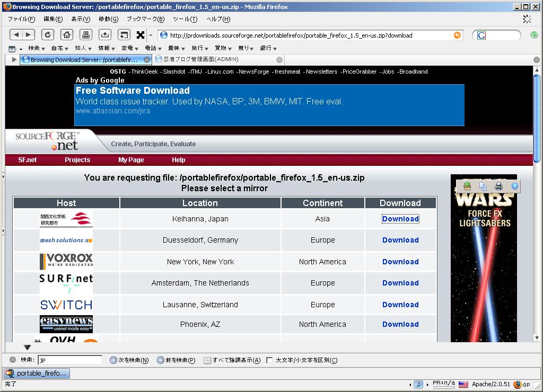Close the find bar with its X icon

pos(13,360)
